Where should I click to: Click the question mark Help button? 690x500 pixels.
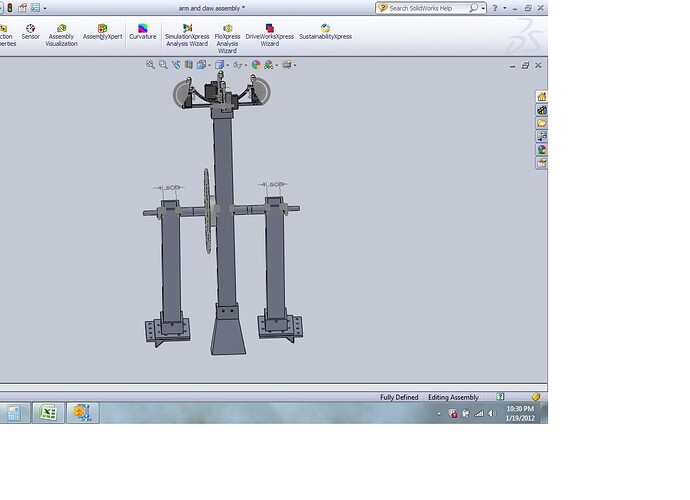pyautogui.click(x=495, y=8)
